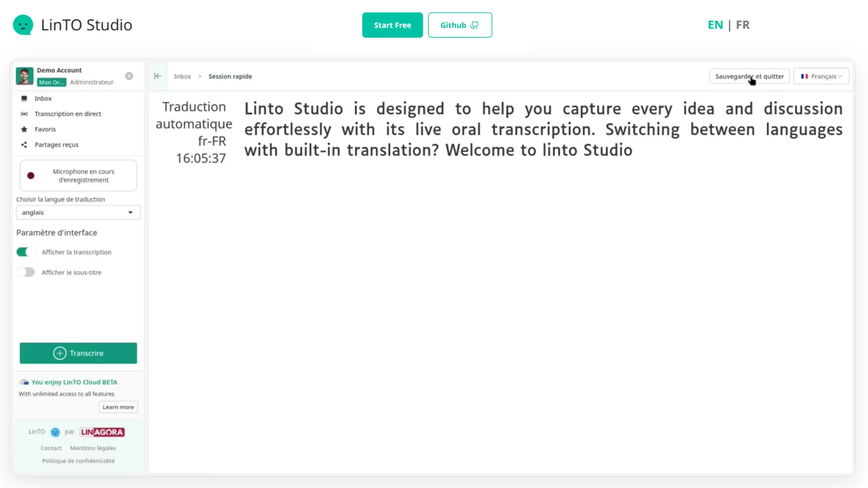The width and height of the screenshot is (868, 488).
Task: Click Session rapide breadcrumb
Action: tap(230, 76)
